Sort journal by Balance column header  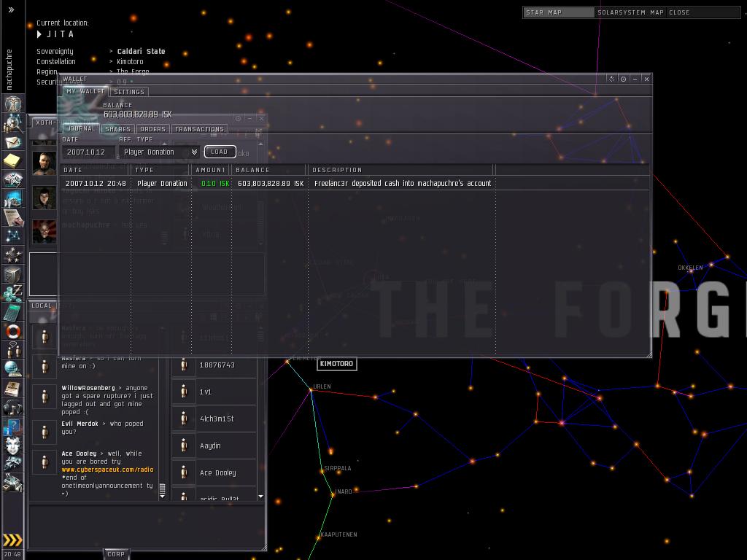point(269,169)
